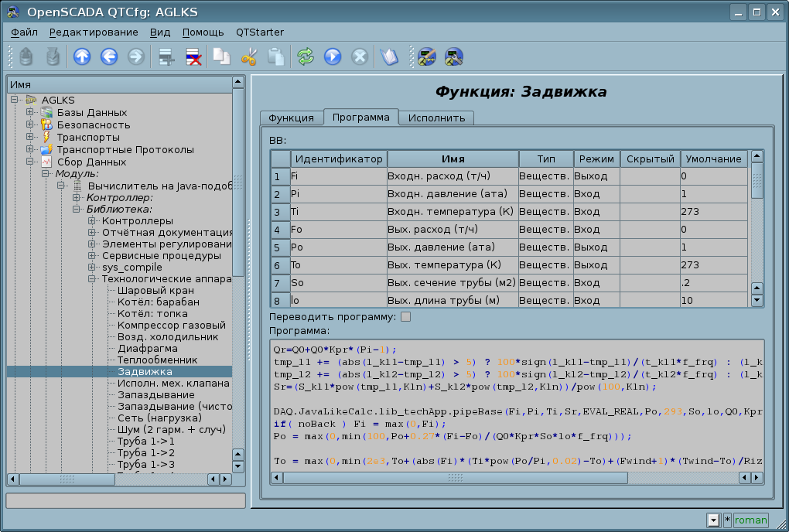Screen dimensions: 789x532
Task: Select Теплообменник in the tree
Action: coord(158,360)
